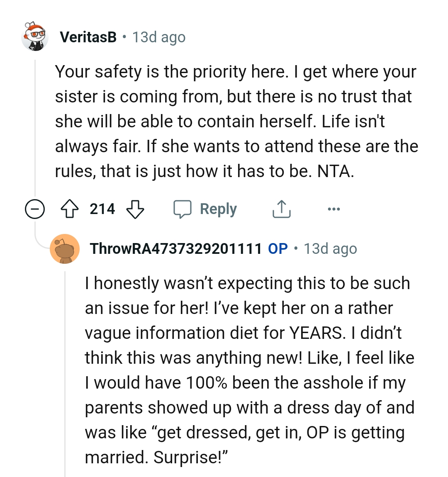Click the "13d ago" timestamp on OP's reply
This screenshot has width=448, height=477.
pyautogui.click(x=330, y=249)
